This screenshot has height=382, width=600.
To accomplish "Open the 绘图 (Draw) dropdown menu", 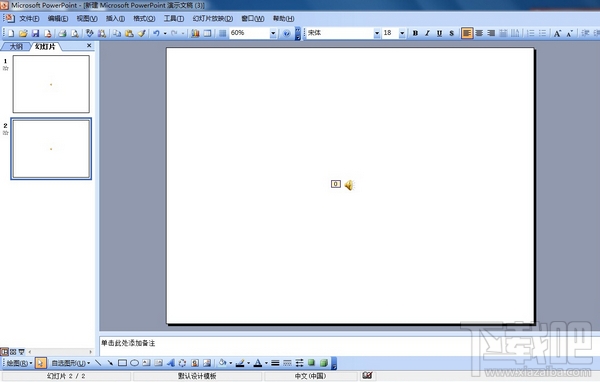I will (x=19, y=362).
